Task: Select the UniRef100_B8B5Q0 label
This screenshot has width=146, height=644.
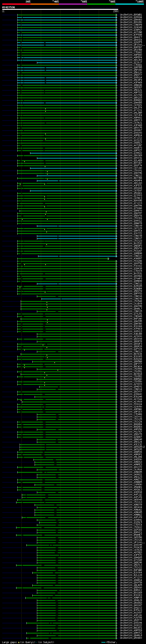Action: coord(131,379)
